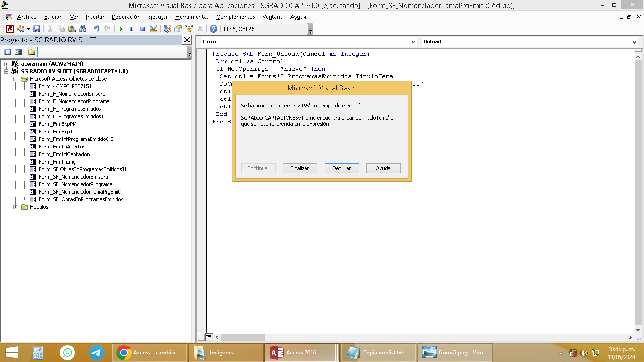Click the Redo arrow icon
This screenshot has height=362, width=644.
(x=107, y=29)
